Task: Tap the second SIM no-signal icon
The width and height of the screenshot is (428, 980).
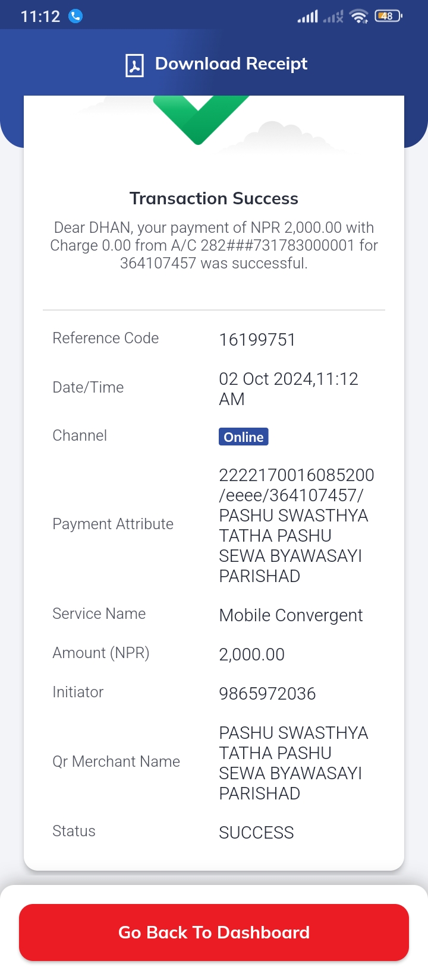Action: point(333,17)
